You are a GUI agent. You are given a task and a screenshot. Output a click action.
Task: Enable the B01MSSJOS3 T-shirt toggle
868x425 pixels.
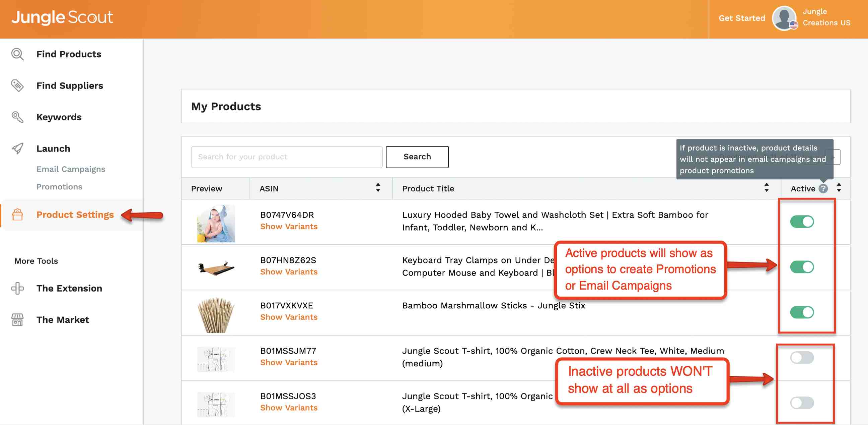pyautogui.click(x=802, y=403)
